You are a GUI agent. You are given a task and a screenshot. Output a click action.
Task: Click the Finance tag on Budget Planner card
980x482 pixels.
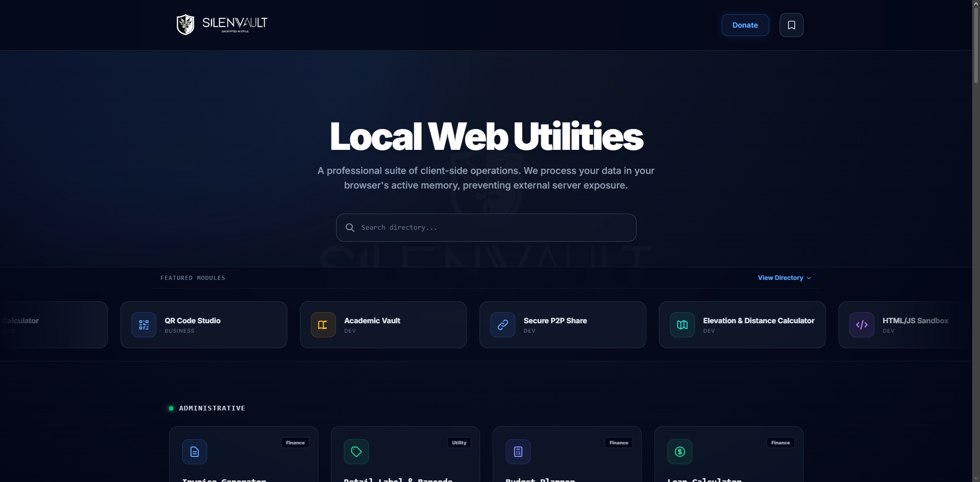pyautogui.click(x=619, y=443)
